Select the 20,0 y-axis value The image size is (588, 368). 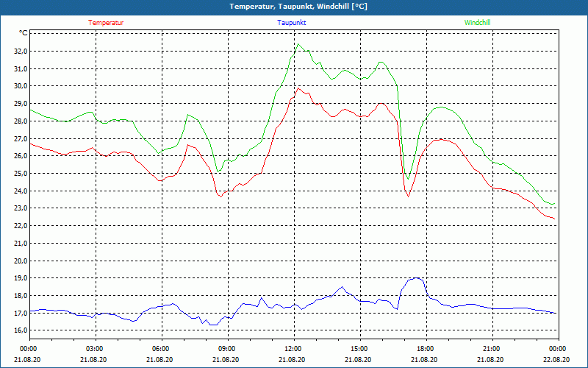(x=21, y=261)
